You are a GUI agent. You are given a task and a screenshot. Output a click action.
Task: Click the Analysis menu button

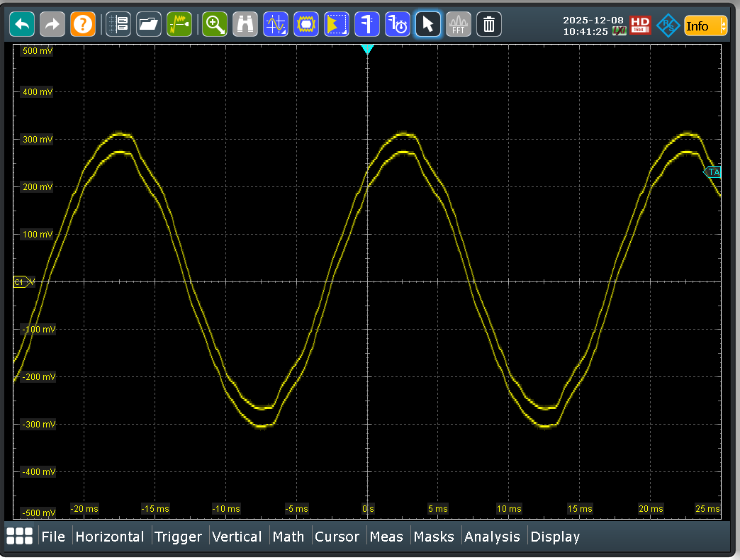pyautogui.click(x=492, y=537)
